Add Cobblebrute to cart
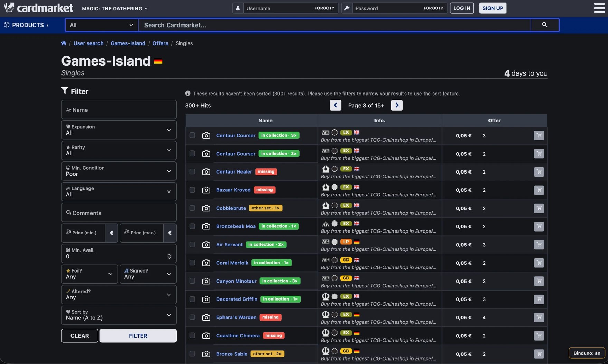 [539, 208]
